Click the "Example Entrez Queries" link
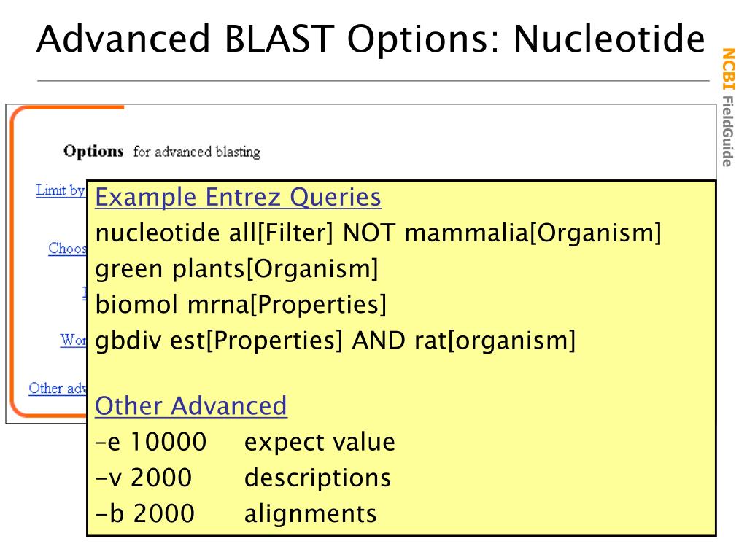The width and height of the screenshot is (747, 560). point(239,197)
